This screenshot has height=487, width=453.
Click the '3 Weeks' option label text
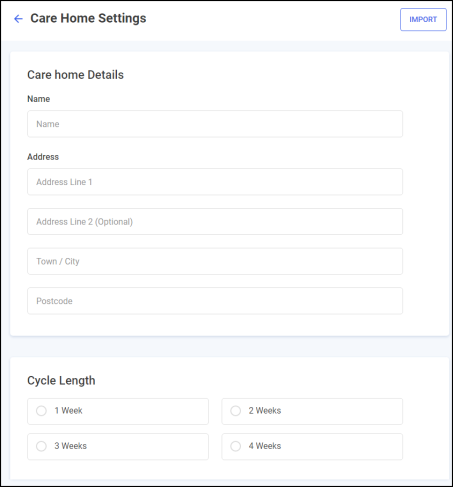70,446
